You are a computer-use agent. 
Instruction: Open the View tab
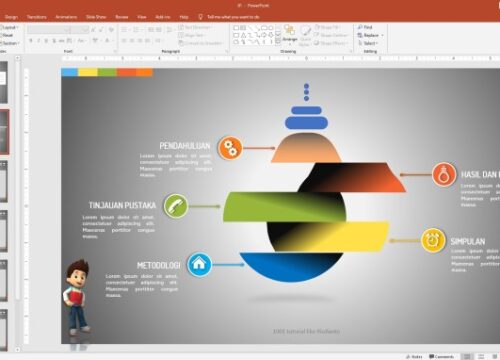coord(142,17)
